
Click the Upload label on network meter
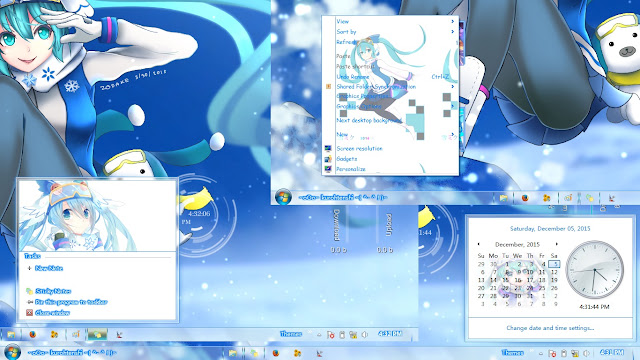389,225
